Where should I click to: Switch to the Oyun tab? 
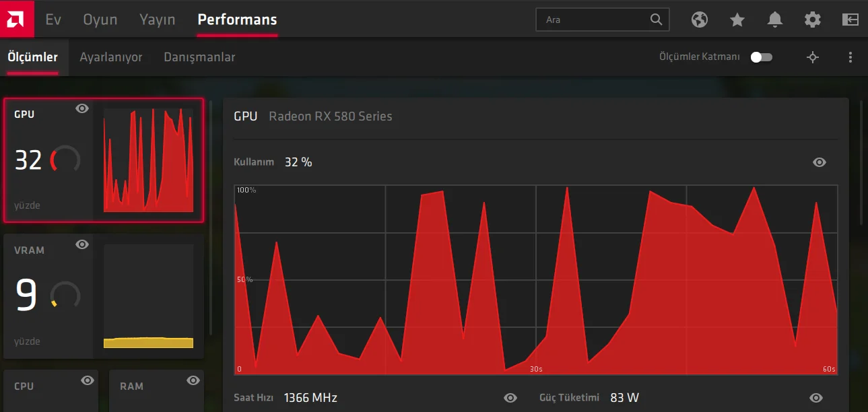100,20
